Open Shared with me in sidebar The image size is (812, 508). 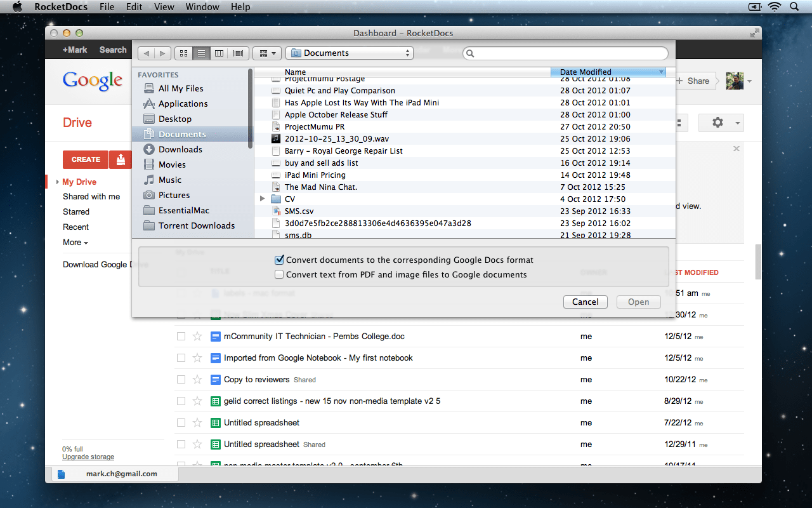(x=91, y=197)
